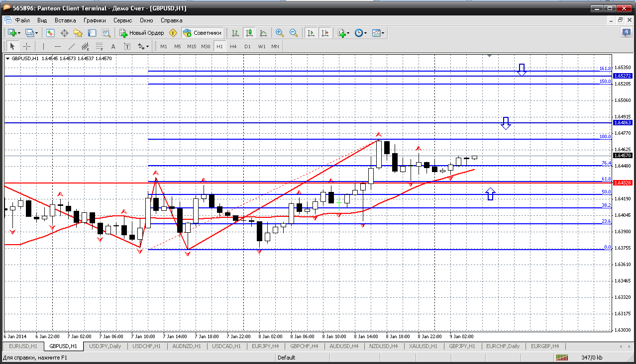Screen dimensions: 636x364
Task: Switch to the XAUUSD,H1 chart tab
Action: (x=423, y=346)
